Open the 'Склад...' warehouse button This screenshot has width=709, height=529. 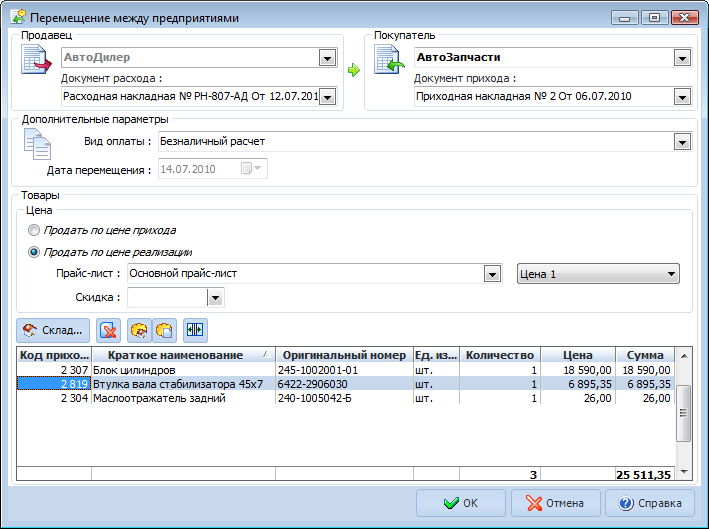click(x=54, y=329)
